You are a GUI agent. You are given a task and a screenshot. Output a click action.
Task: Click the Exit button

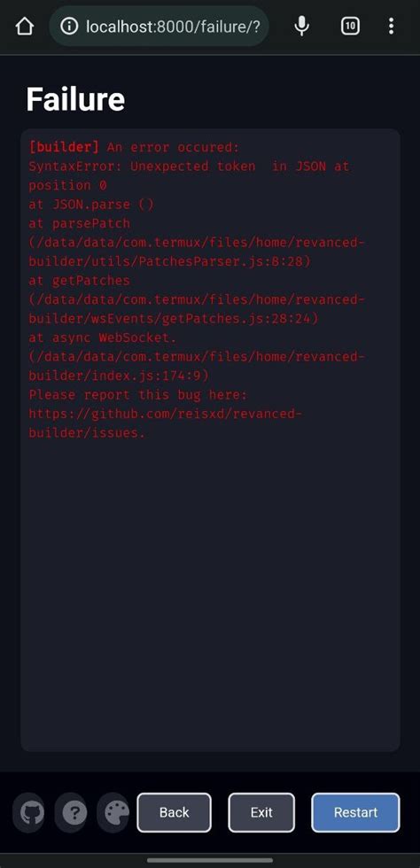[261, 813]
